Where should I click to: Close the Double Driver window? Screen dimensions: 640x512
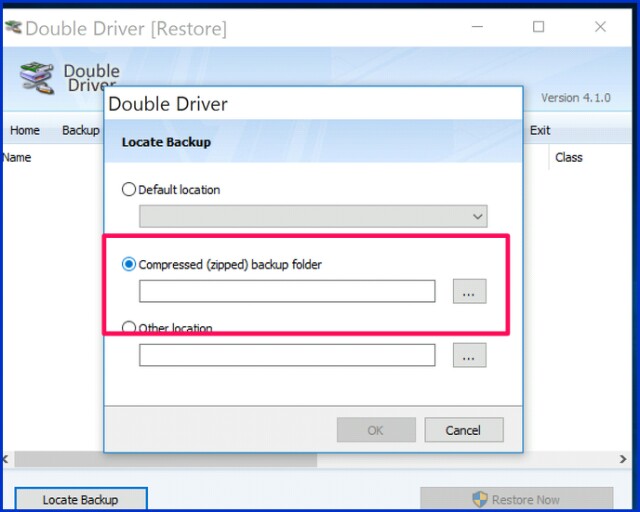pyautogui.click(x=600, y=27)
